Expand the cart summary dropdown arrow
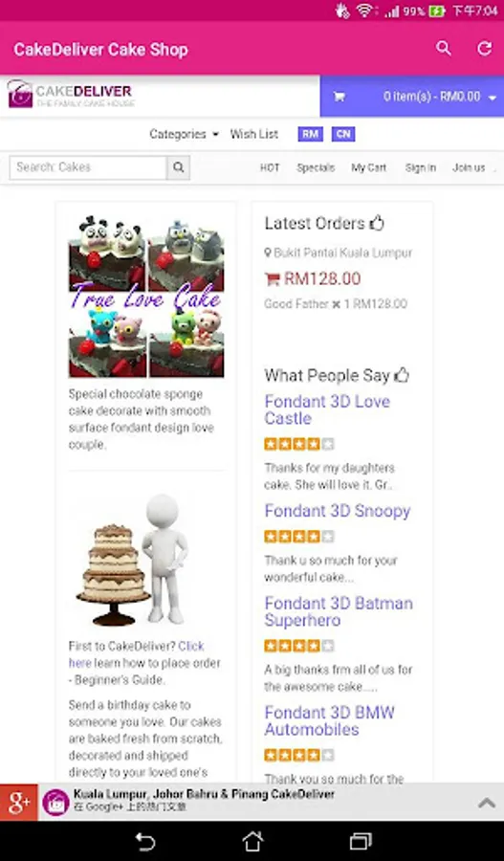 point(492,98)
